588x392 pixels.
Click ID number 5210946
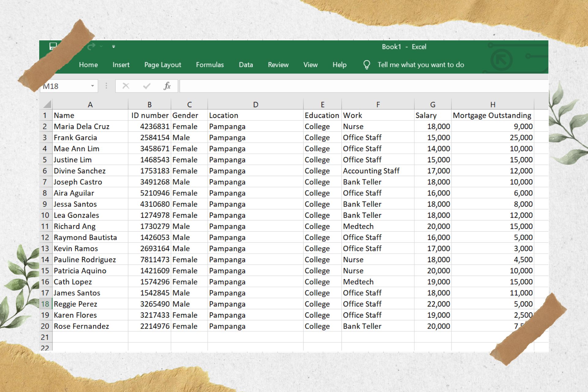[149, 193]
